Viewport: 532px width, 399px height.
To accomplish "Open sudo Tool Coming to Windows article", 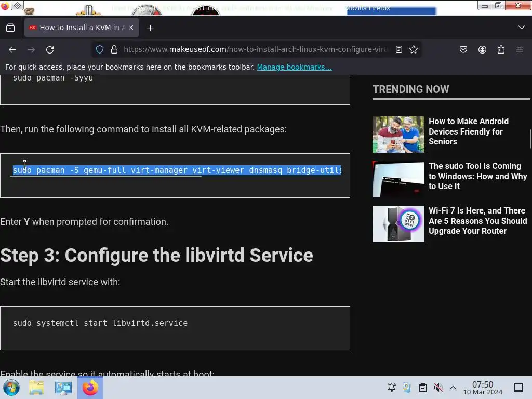I will tap(478, 176).
